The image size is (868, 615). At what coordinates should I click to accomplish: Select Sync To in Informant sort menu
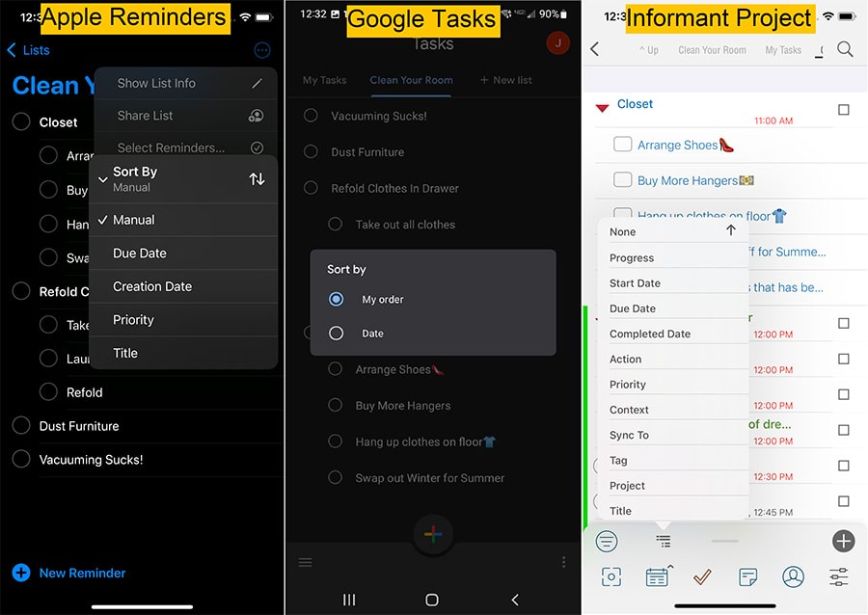(673, 436)
